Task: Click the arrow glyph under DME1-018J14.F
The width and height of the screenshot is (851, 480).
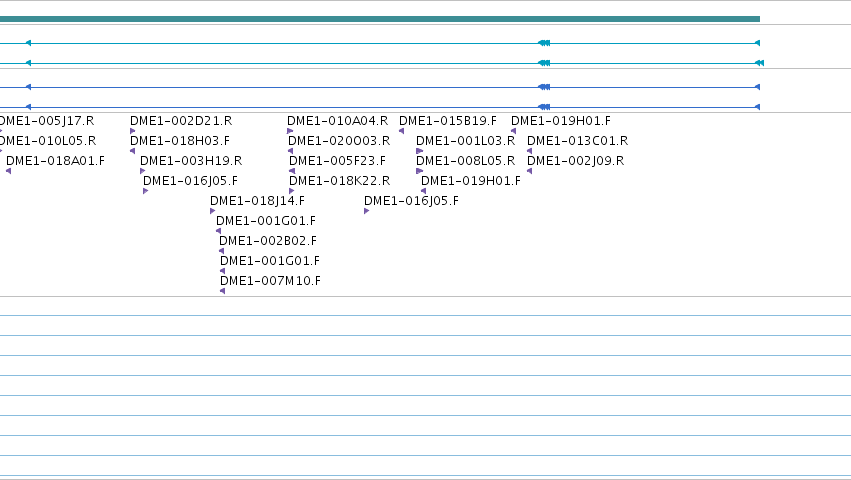Action: tap(212, 211)
